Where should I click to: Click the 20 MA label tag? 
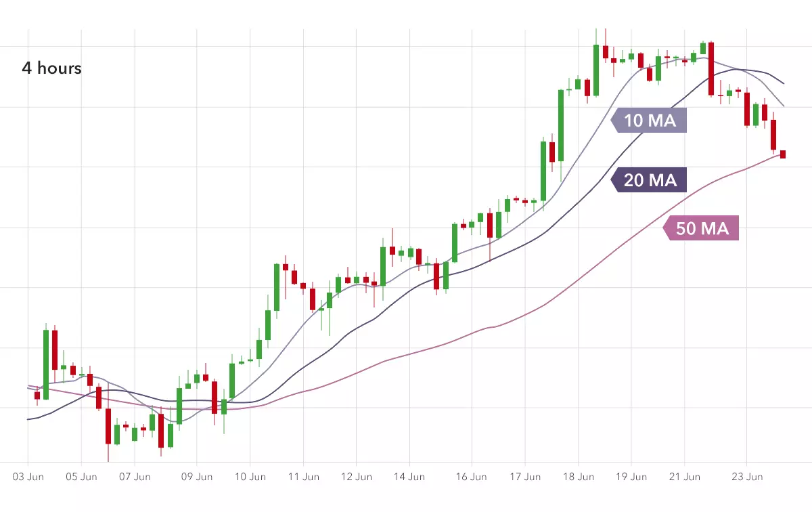point(648,180)
